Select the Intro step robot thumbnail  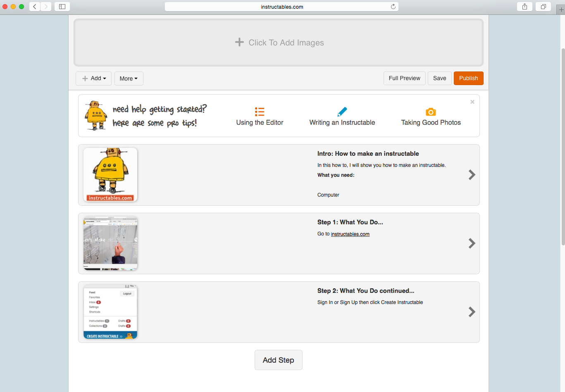(110, 175)
